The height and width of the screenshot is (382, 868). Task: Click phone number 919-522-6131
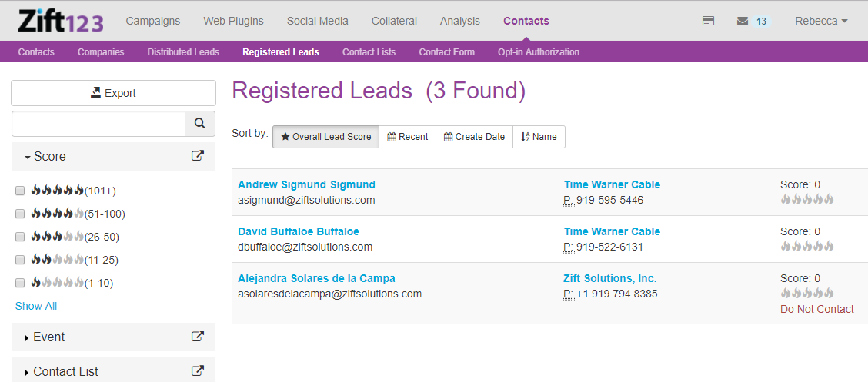(610, 247)
